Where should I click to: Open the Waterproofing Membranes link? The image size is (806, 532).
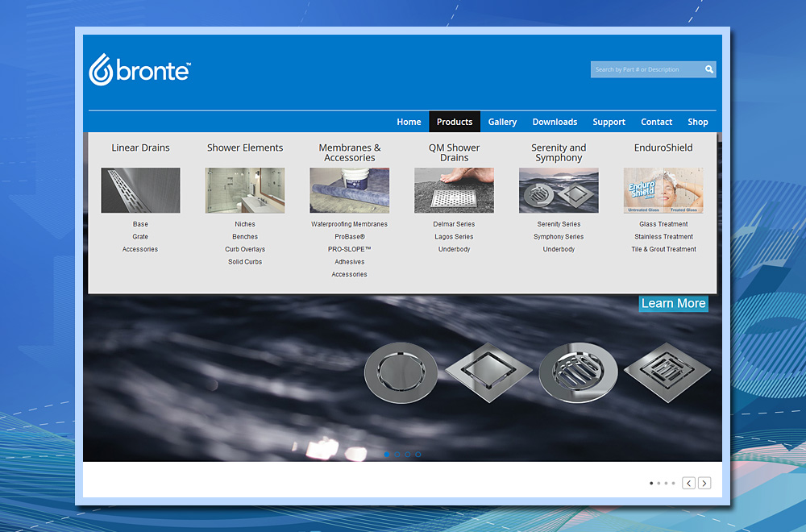coord(350,224)
